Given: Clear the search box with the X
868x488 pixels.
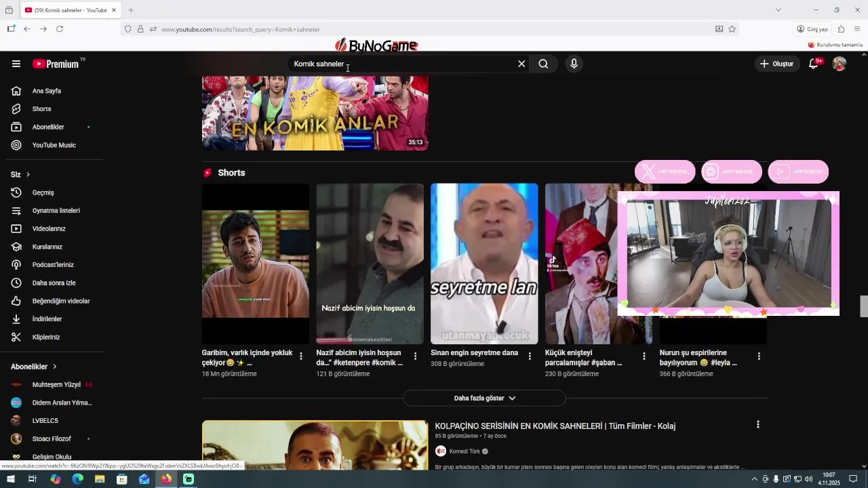Looking at the screenshot, I should [521, 64].
